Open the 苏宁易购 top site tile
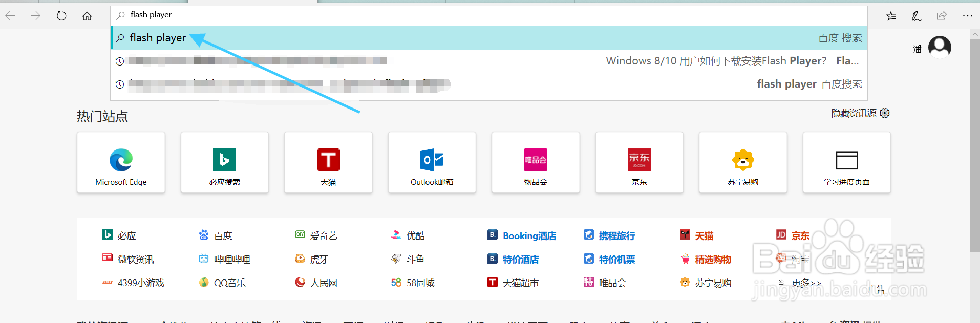The width and height of the screenshot is (980, 323). click(x=743, y=162)
